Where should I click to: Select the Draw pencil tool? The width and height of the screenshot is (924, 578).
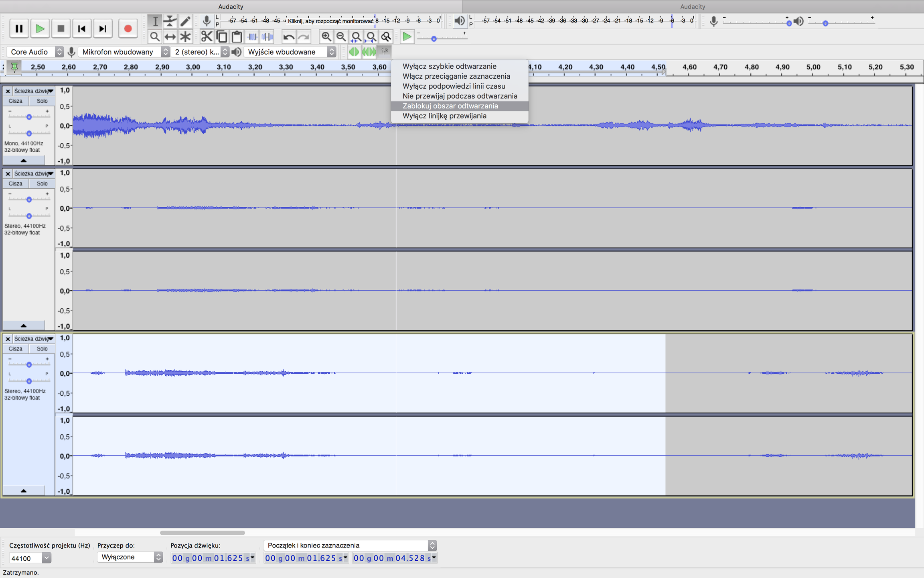(185, 21)
